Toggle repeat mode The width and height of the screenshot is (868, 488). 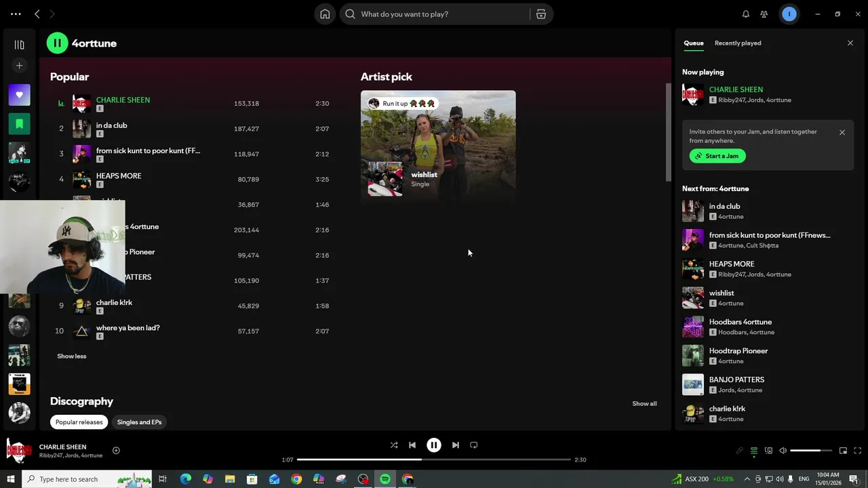(x=474, y=445)
